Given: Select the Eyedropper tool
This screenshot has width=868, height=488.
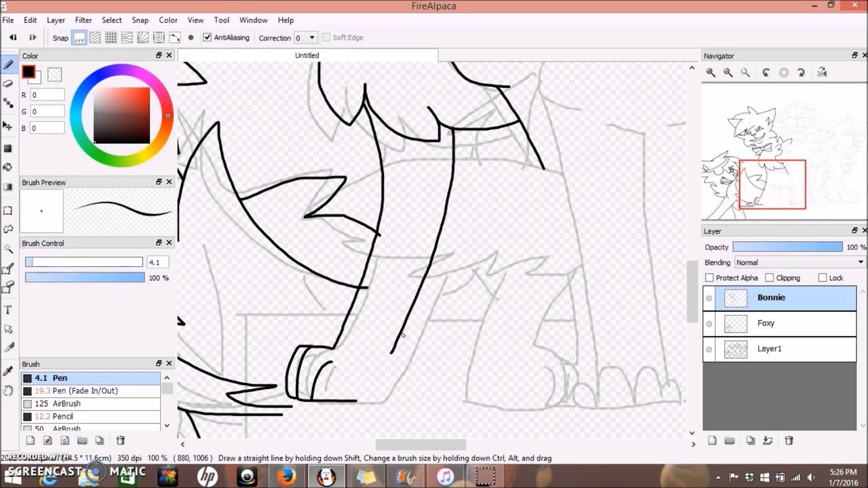Looking at the screenshot, I should (x=8, y=371).
